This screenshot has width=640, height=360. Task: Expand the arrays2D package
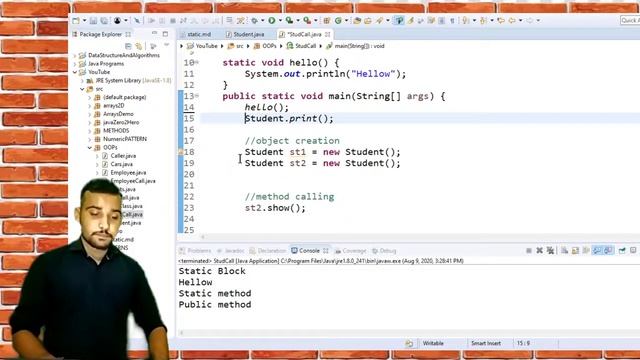[90, 106]
